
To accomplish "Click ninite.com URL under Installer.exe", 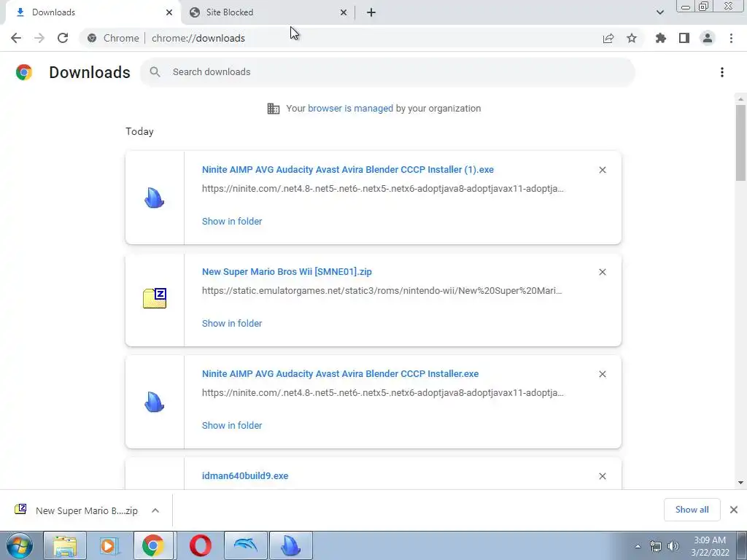I will [383, 393].
